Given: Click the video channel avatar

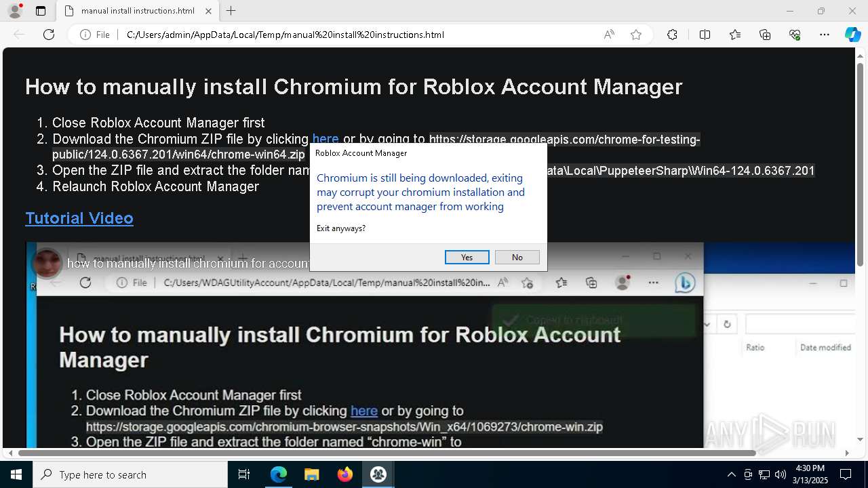Looking at the screenshot, I should pos(47,264).
